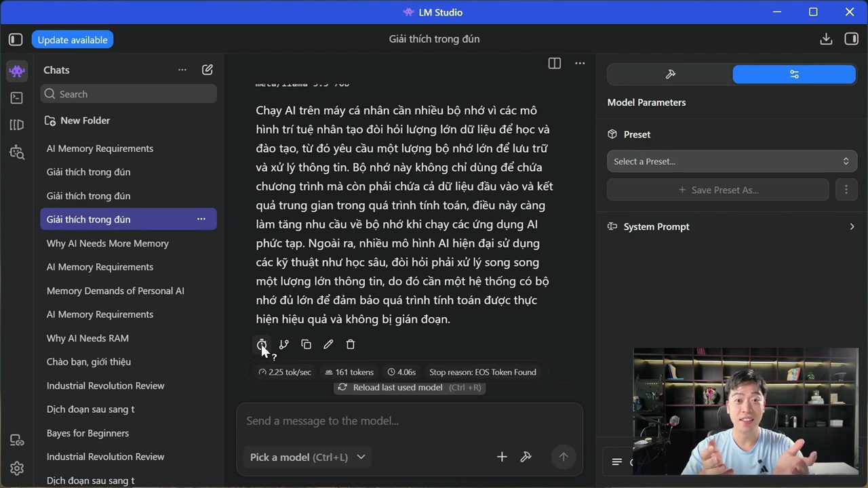Open the Chats more options menu

[x=182, y=70]
